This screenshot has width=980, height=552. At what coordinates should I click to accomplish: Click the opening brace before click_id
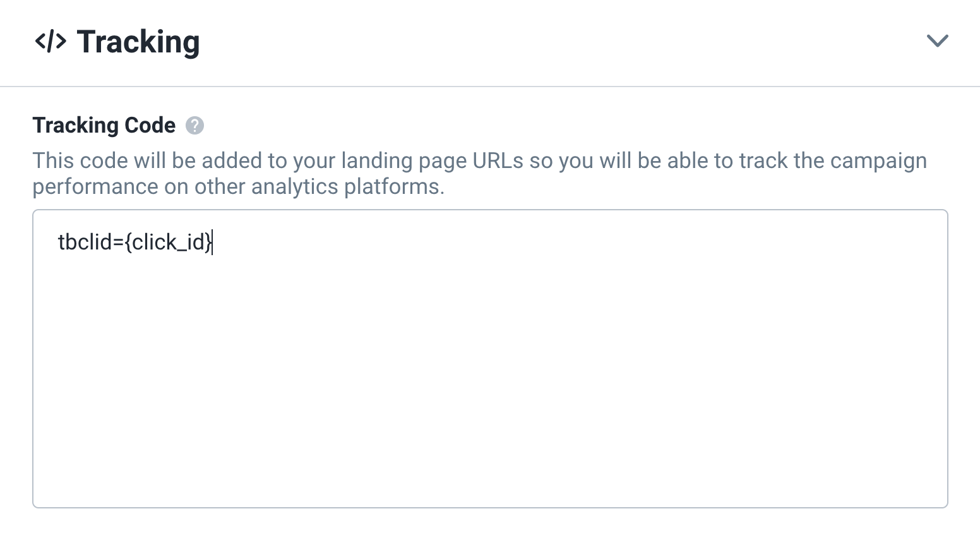(x=128, y=243)
